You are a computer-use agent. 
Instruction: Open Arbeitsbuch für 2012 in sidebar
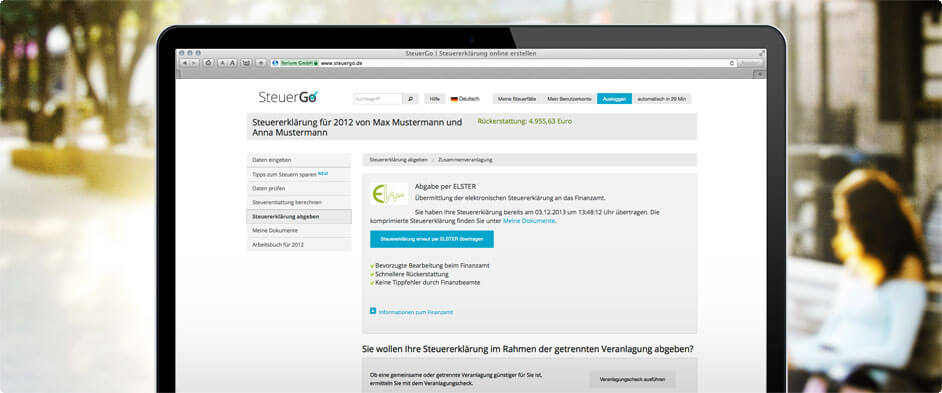click(x=299, y=244)
